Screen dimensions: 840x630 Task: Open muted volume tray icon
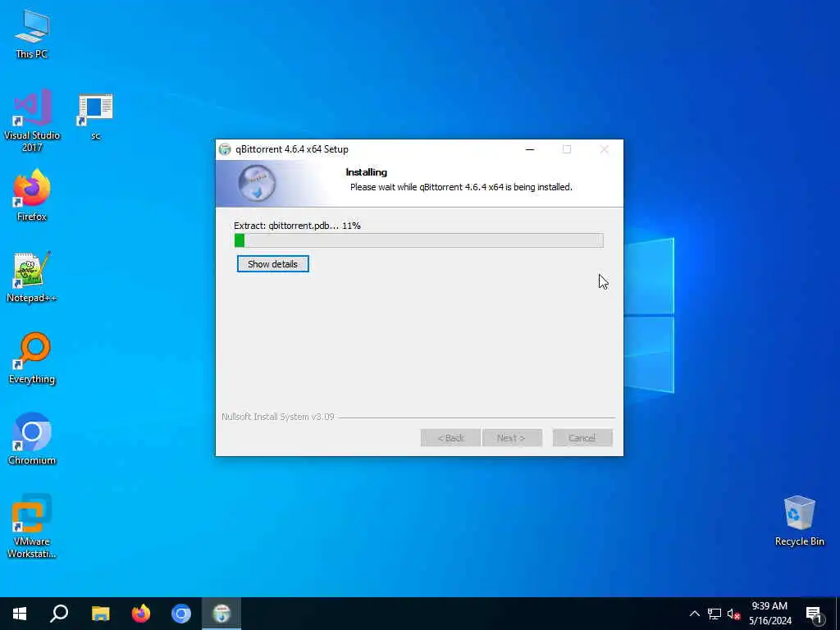[x=733, y=614]
